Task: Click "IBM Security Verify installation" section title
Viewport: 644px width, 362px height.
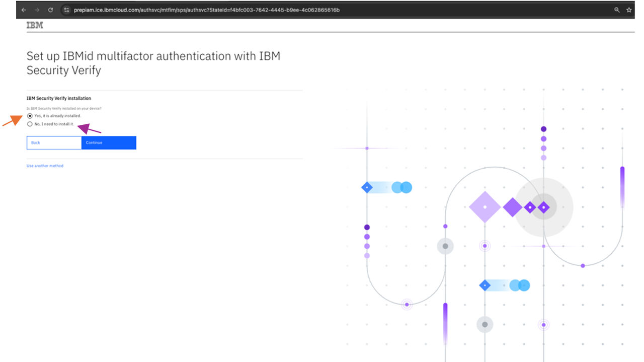Action: tap(59, 98)
